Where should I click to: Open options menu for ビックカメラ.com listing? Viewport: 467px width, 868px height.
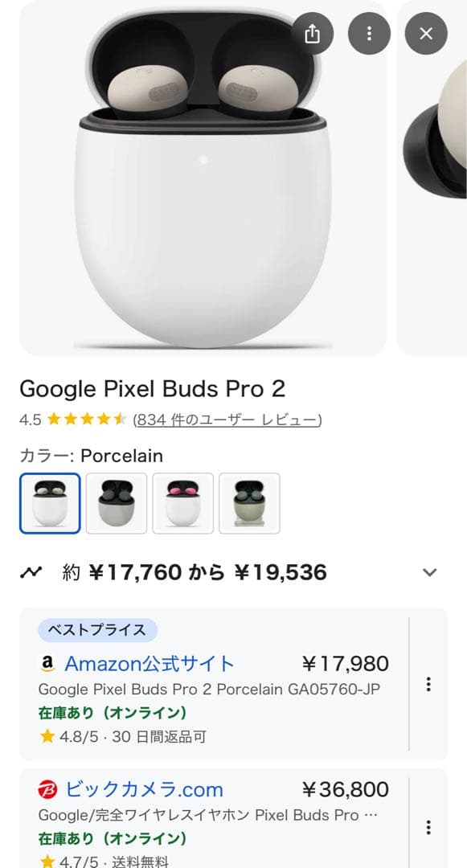(428, 828)
